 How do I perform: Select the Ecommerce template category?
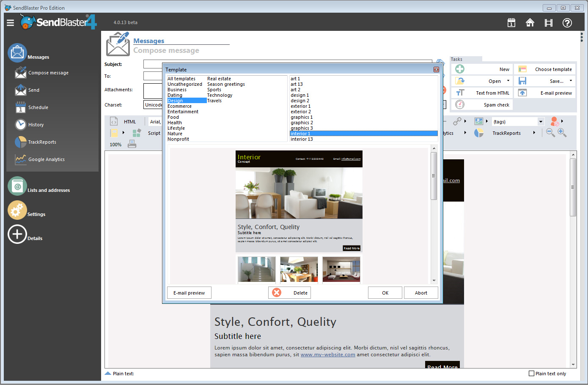tap(179, 106)
